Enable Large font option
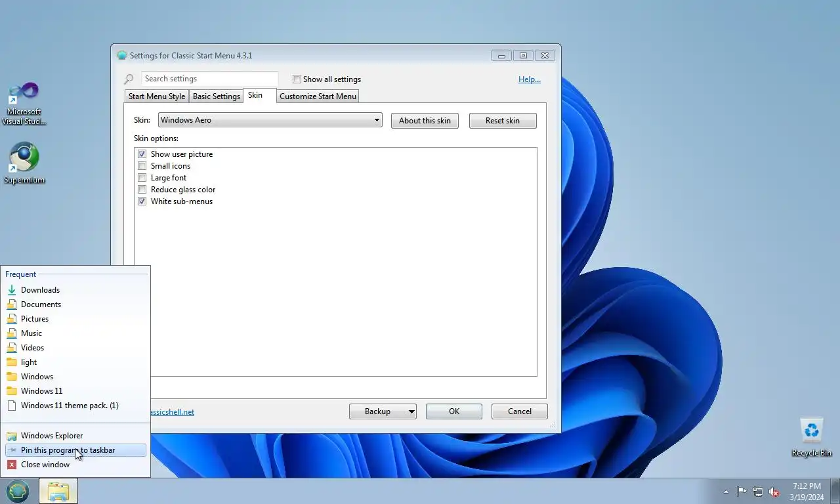The height and width of the screenshot is (504, 840). point(142,178)
